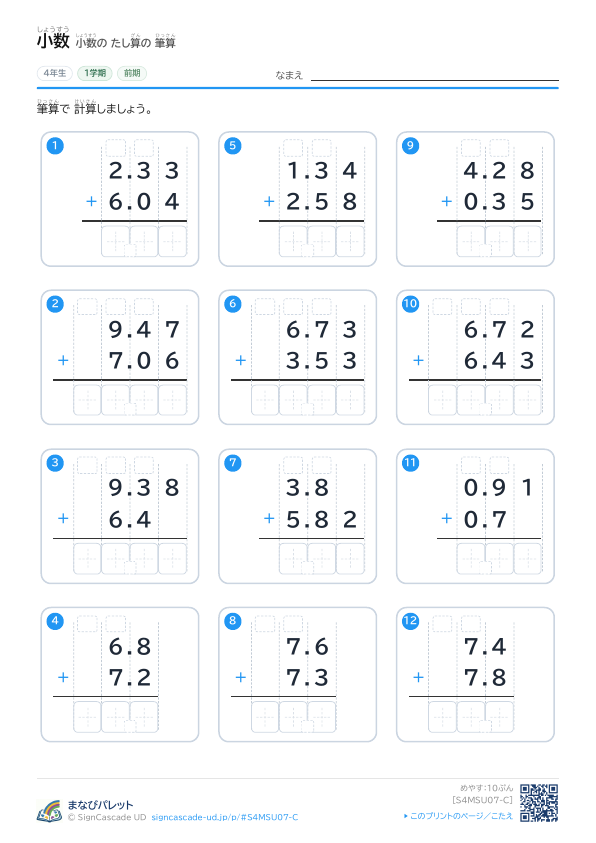Click the 小数 worksheet title
The width and height of the screenshot is (596, 843).
(x=53, y=41)
